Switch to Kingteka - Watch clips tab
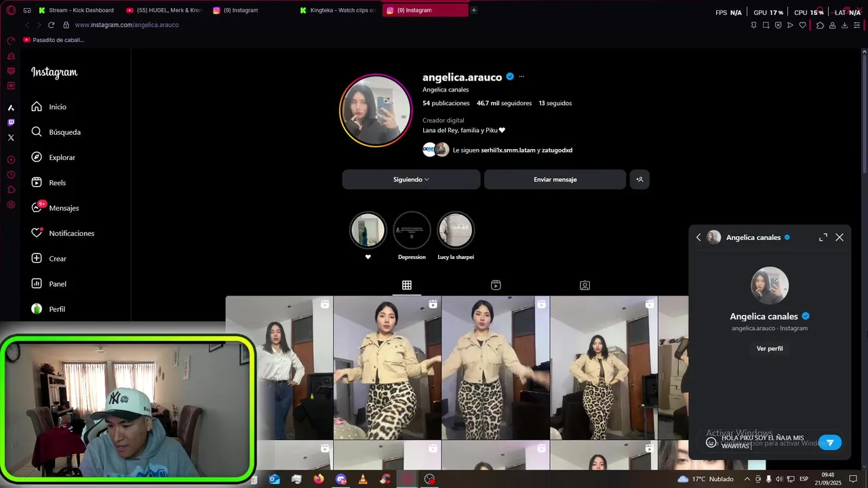The width and height of the screenshot is (868, 488). [337, 10]
